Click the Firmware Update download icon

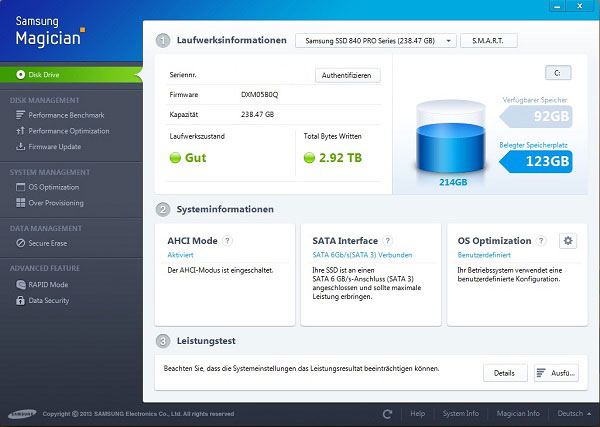[x=20, y=147]
